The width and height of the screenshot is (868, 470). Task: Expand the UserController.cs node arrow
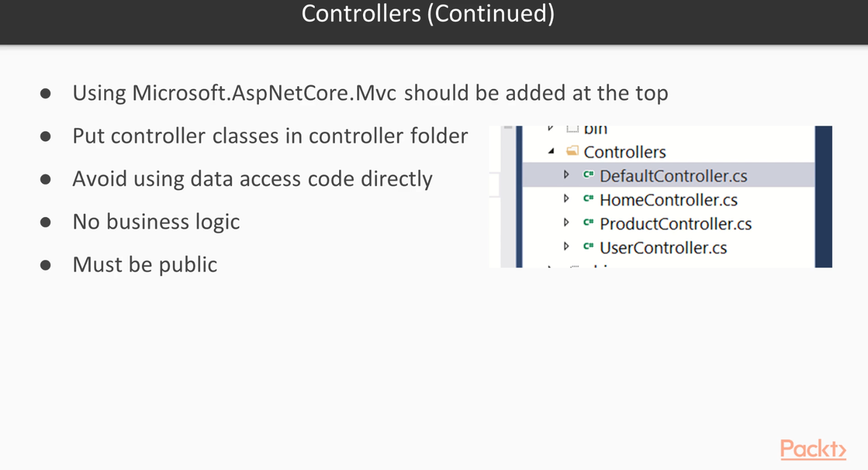[566, 247]
